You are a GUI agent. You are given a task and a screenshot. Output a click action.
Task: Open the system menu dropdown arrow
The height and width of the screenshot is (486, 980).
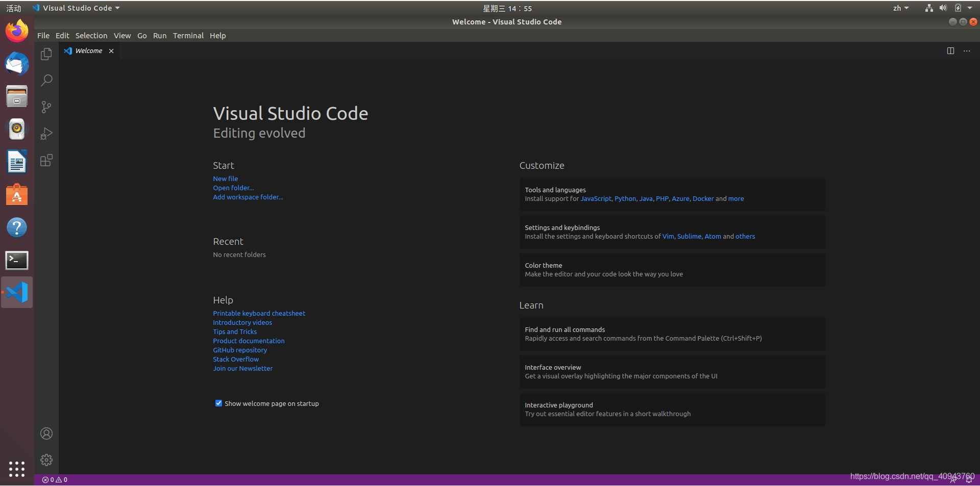pyautogui.click(x=970, y=8)
